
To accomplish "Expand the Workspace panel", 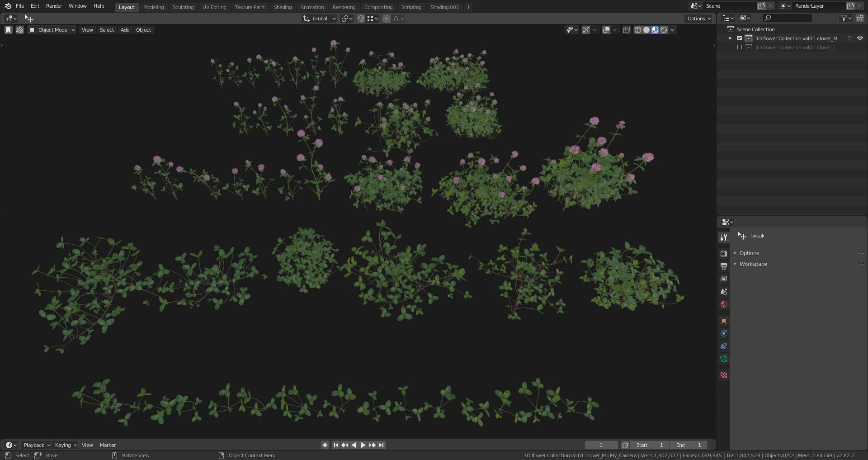I will pyautogui.click(x=753, y=264).
